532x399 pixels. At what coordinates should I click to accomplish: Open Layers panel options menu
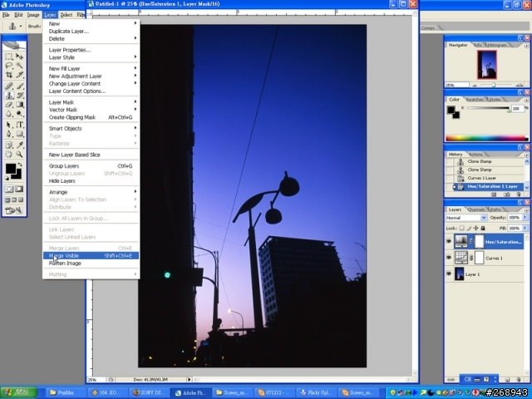526,210
